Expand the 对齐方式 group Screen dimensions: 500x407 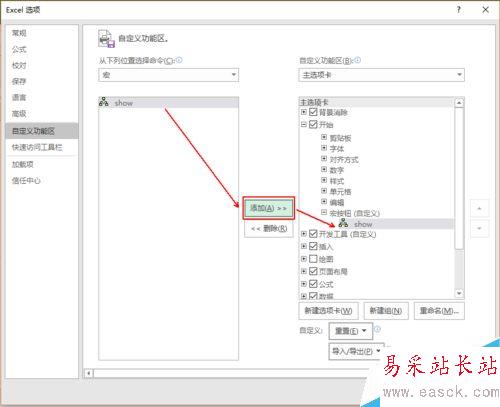[324, 159]
